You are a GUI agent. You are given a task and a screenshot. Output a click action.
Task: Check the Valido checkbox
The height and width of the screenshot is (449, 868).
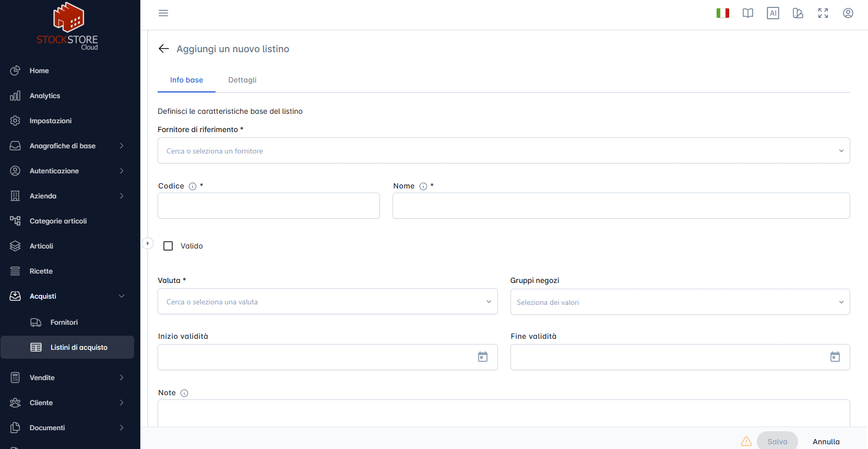168,246
